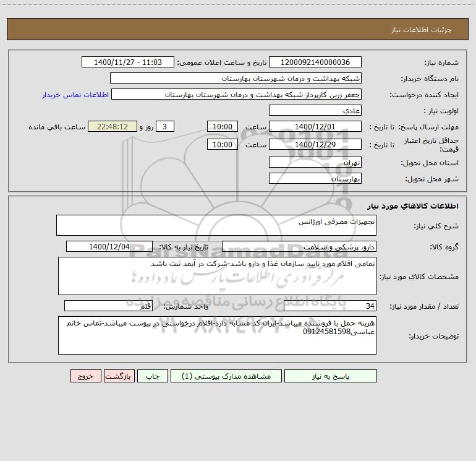This screenshot has width=476, height=461.
Task: Click the واحد شمارش label
Action: pos(186,307)
